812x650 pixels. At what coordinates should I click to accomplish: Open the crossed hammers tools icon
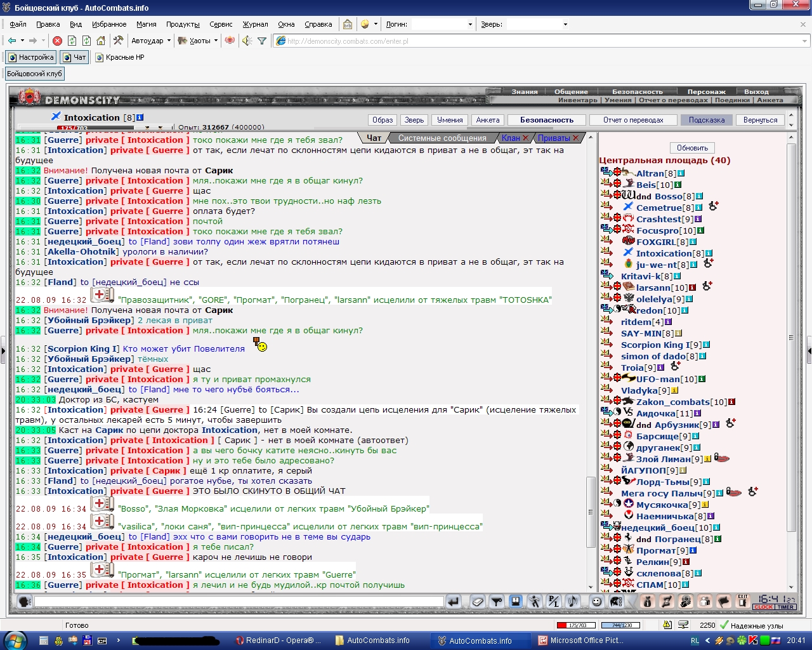click(x=118, y=41)
